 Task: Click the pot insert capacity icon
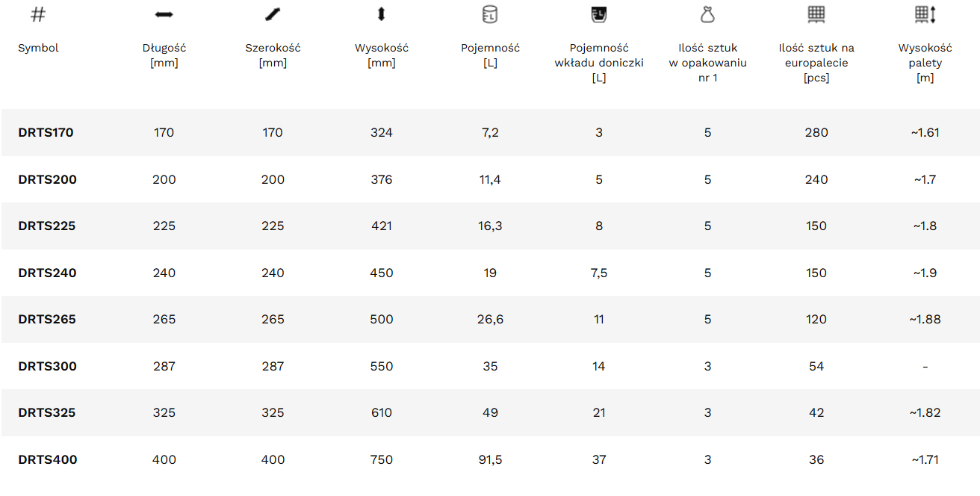tap(598, 14)
